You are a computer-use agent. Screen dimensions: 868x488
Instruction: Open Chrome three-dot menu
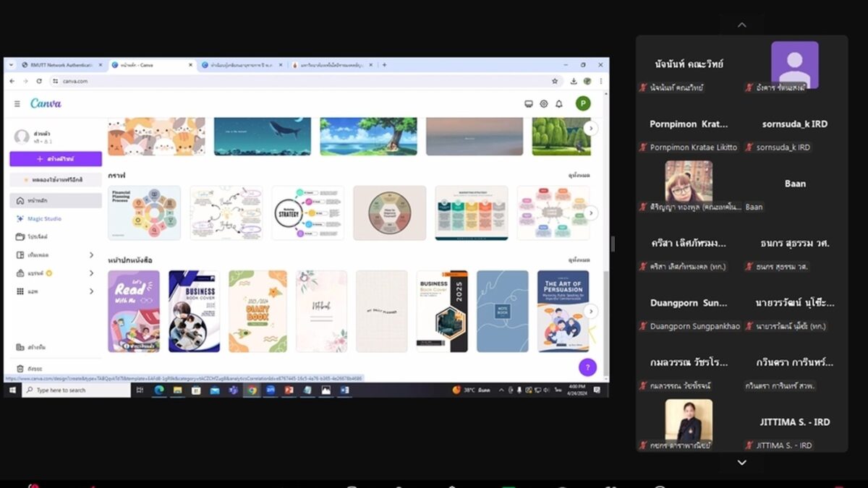602,81
